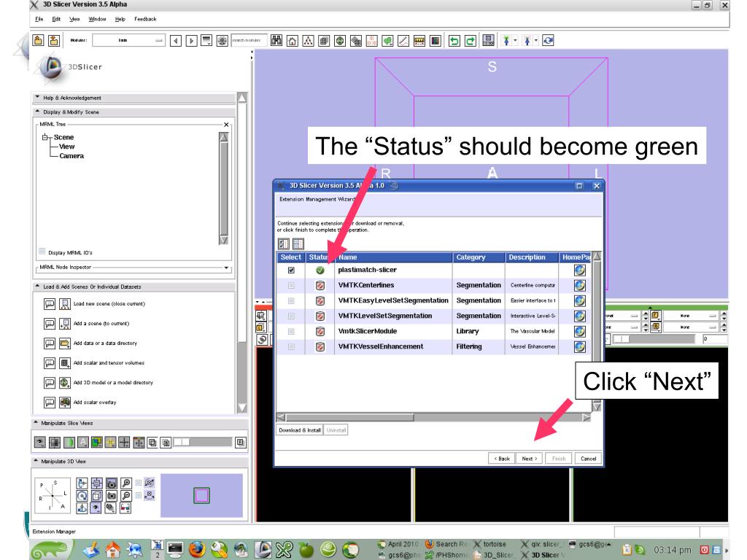This screenshot has width=747, height=560.
Task: Select View in the MRML tree
Action: click(66, 147)
